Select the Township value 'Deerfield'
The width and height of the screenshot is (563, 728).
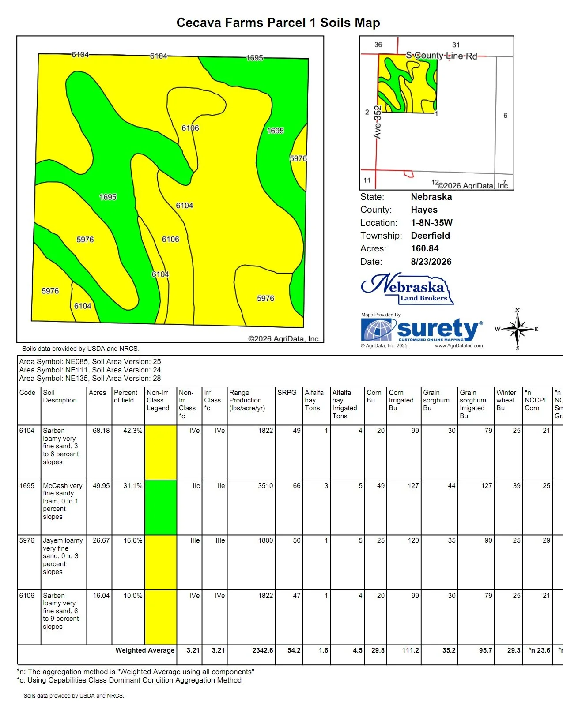(431, 236)
